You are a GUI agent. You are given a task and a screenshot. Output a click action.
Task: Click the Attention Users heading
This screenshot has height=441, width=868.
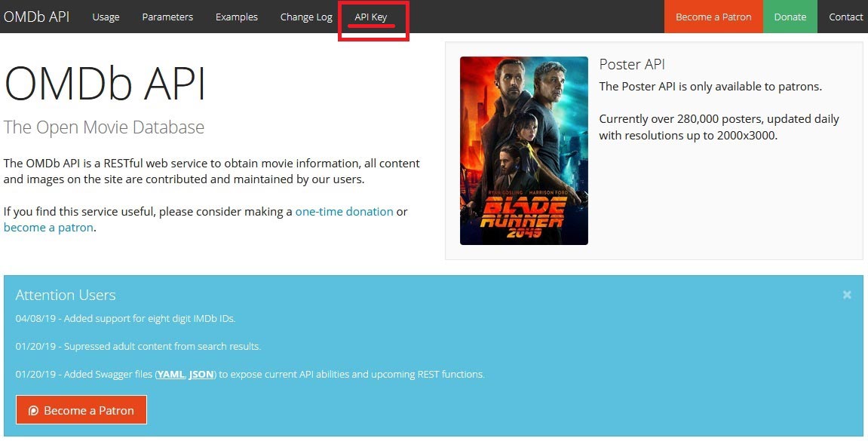tap(66, 295)
